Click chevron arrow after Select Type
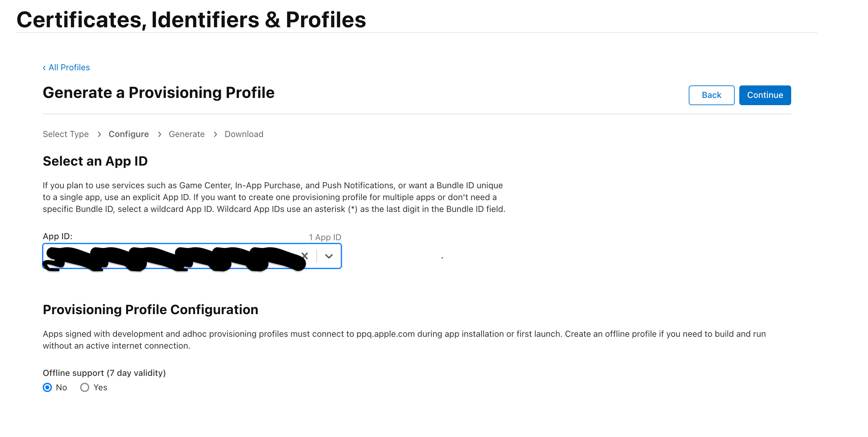Image resolution: width=868 pixels, height=437 pixels. pos(99,134)
